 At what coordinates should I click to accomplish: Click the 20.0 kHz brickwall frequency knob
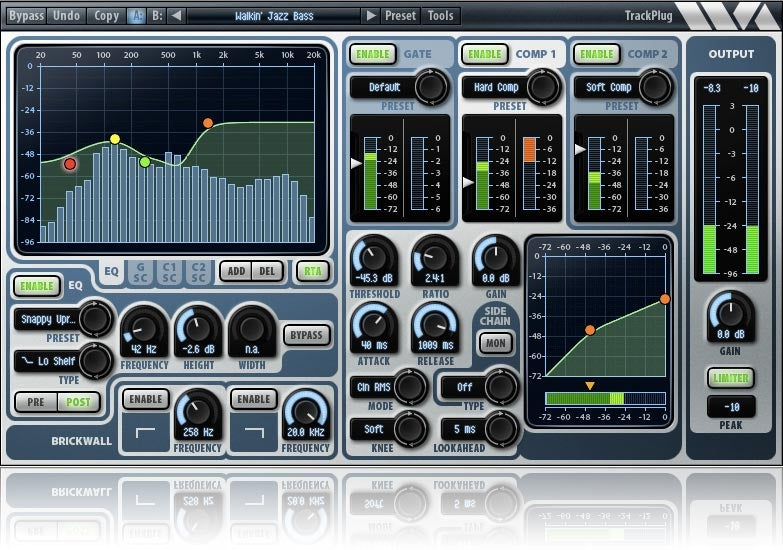click(x=306, y=412)
